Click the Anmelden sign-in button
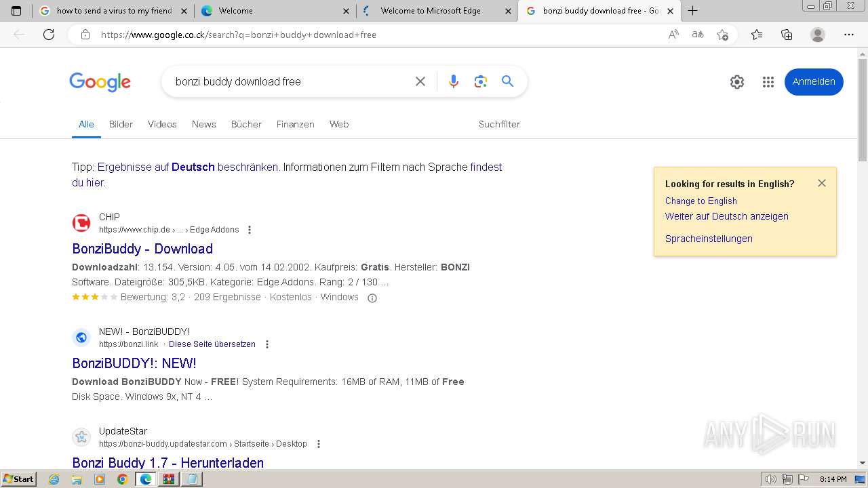Image resolution: width=868 pixels, height=488 pixels. tap(814, 81)
